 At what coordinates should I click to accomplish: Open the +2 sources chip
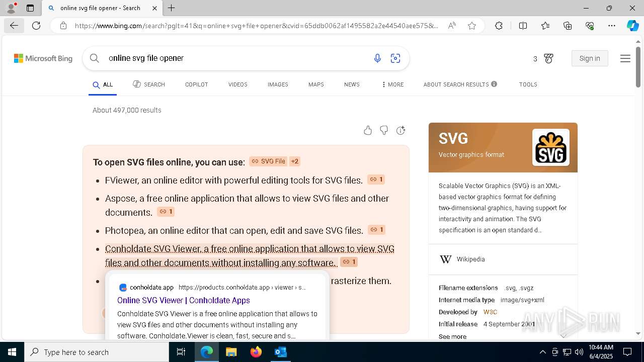pyautogui.click(x=295, y=161)
